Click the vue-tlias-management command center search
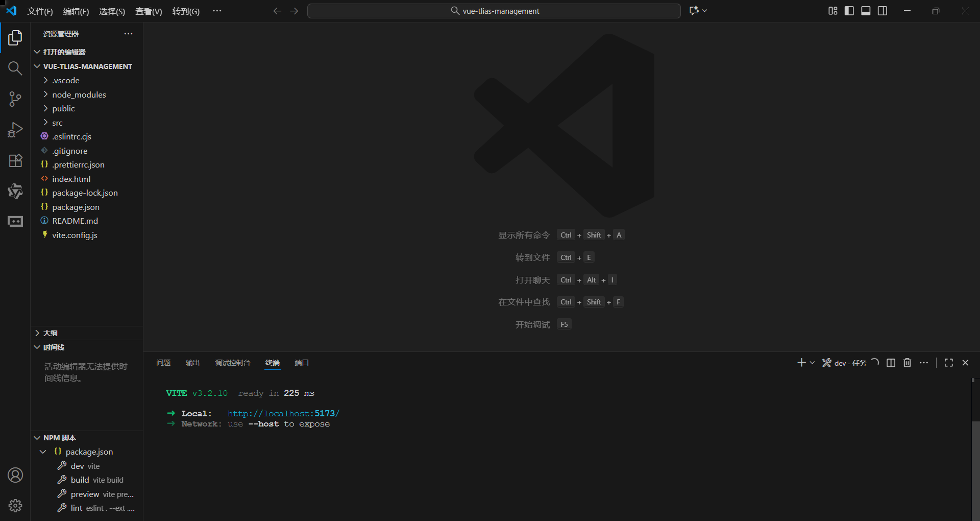This screenshot has height=521, width=980. tap(494, 11)
